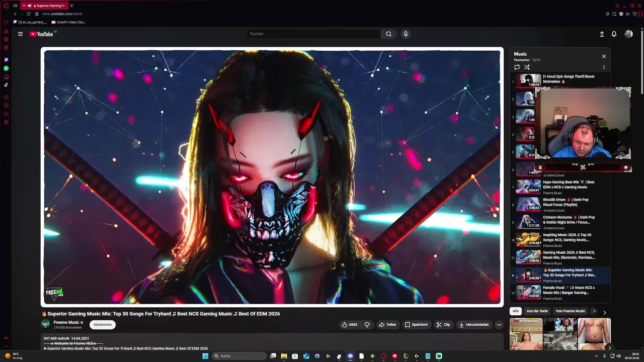
Task: Open the clock and date flyout
Action: [632, 356]
